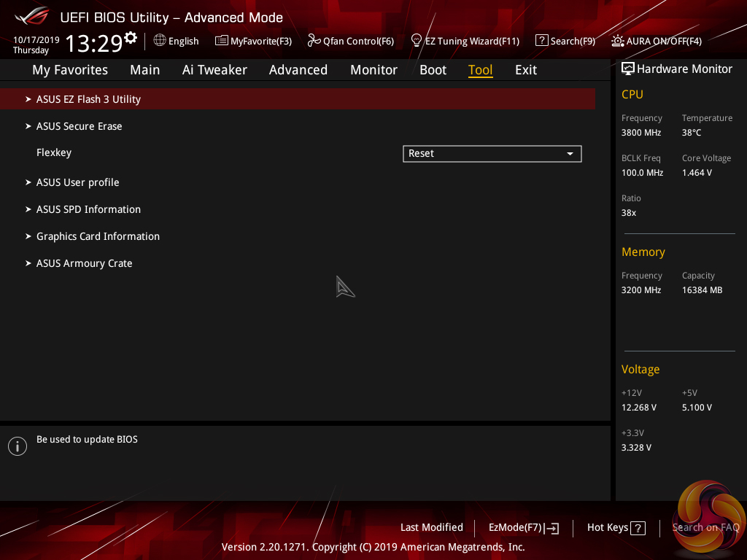
Task: Click the 'Be used to update BIOS' hint
Action: click(x=88, y=440)
